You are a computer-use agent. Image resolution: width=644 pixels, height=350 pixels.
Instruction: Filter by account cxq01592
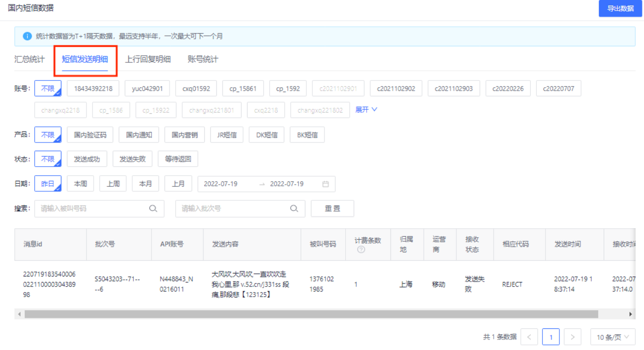pyautogui.click(x=196, y=89)
